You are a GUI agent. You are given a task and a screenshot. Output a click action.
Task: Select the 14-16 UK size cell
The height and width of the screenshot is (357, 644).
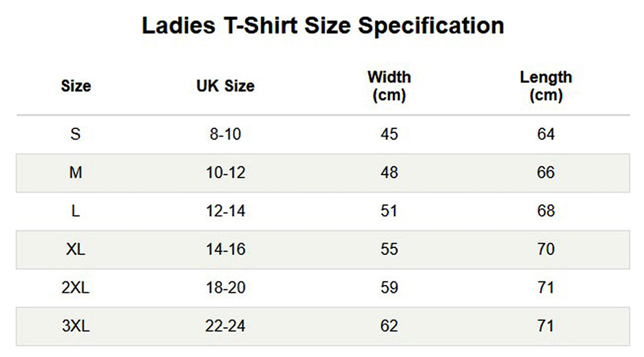pyautogui.click(x=226, y=249)
